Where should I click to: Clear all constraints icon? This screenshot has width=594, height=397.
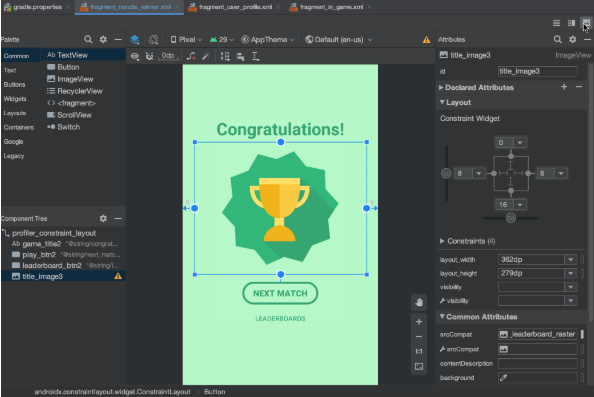point(191,56)
